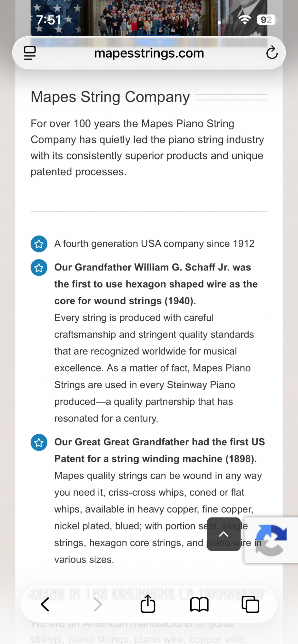The image size is (298, 644).
Task: Click the reCAPTCHA badge
Action: click(271, 540)
